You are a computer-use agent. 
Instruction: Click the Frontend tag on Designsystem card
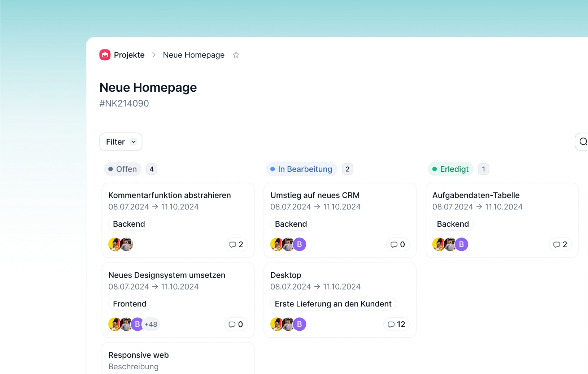130,304
